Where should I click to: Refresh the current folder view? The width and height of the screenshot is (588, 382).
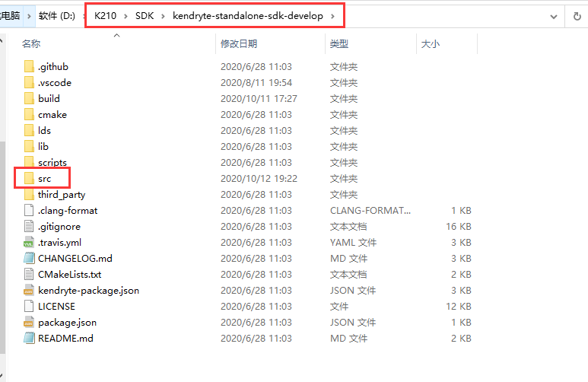point(577,16)
